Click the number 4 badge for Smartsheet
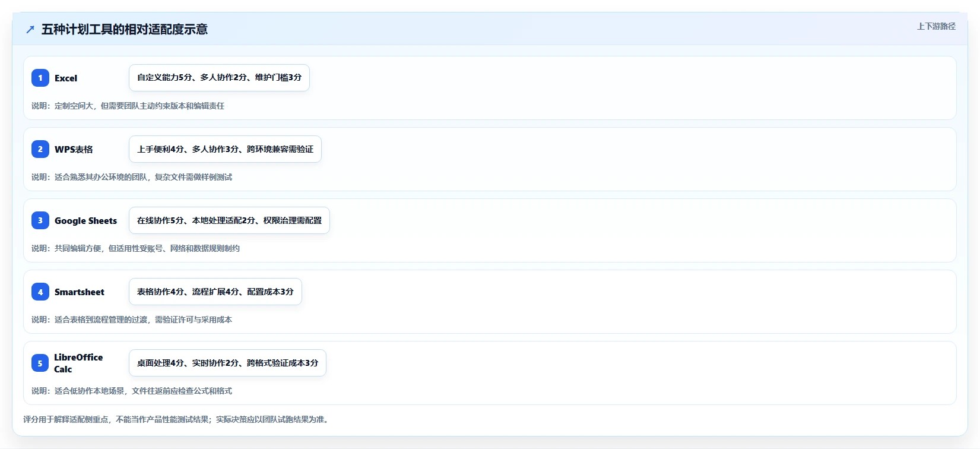This screenshot has width=980, height=449. point(40,292)
